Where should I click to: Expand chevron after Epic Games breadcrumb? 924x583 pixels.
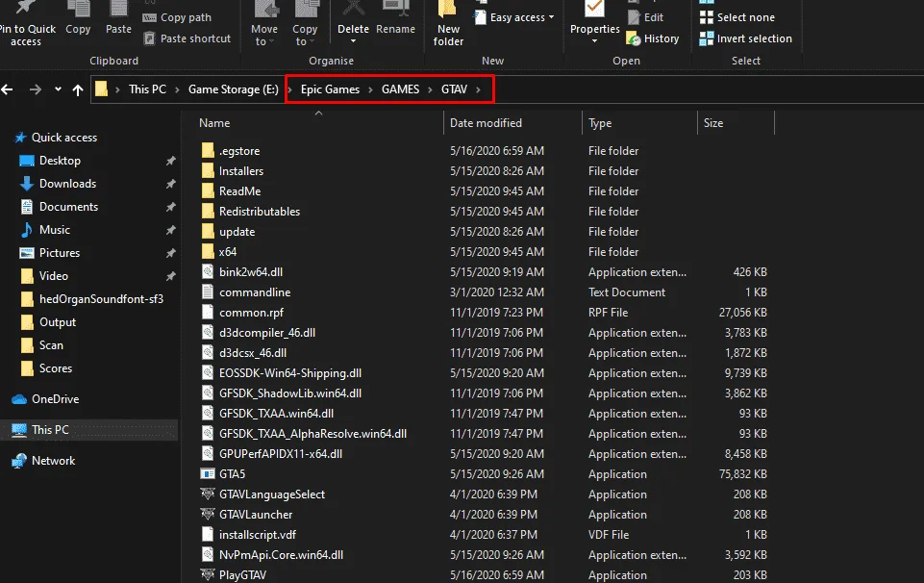pyautogui.click(x=371, y=89)
